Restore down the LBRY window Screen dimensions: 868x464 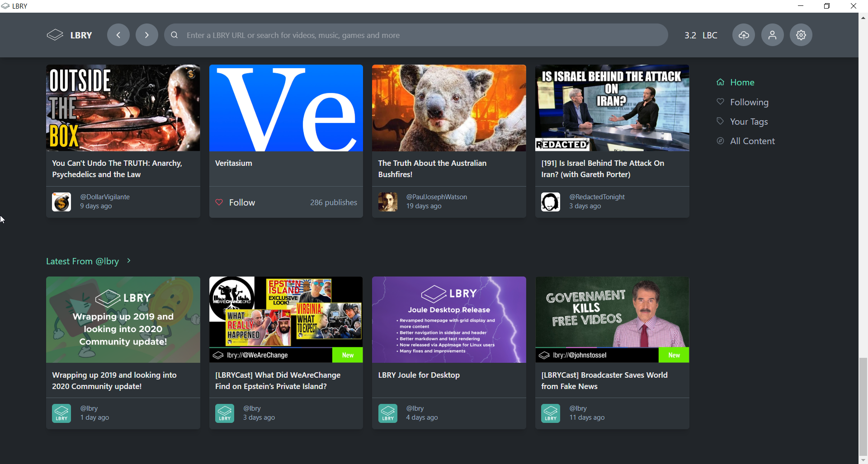point(827,6)
